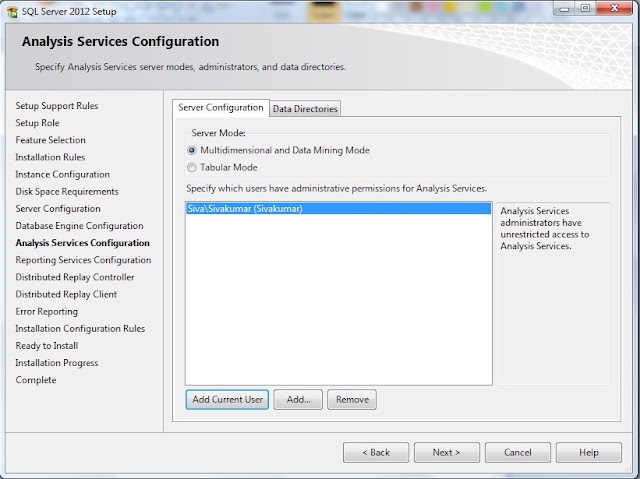Click the Distributed Replay Controller step
The image size is (640, 479).
[x=75, y=277]
